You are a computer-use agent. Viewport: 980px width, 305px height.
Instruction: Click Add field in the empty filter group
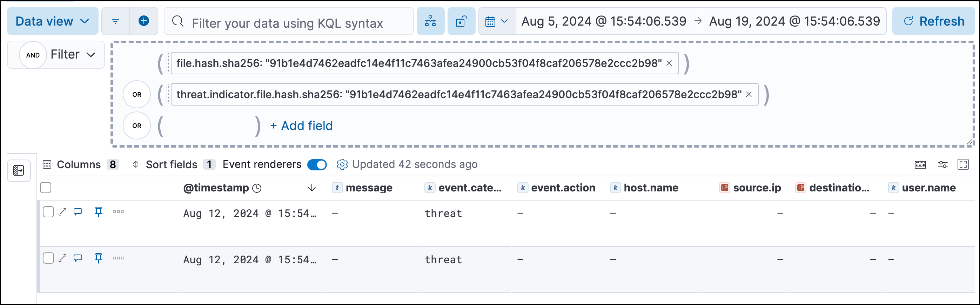301,126
